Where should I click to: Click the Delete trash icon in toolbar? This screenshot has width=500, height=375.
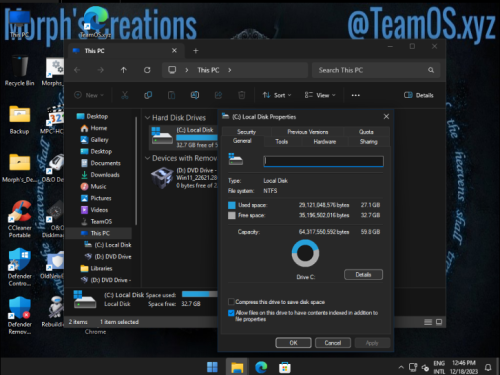point(242,95)
